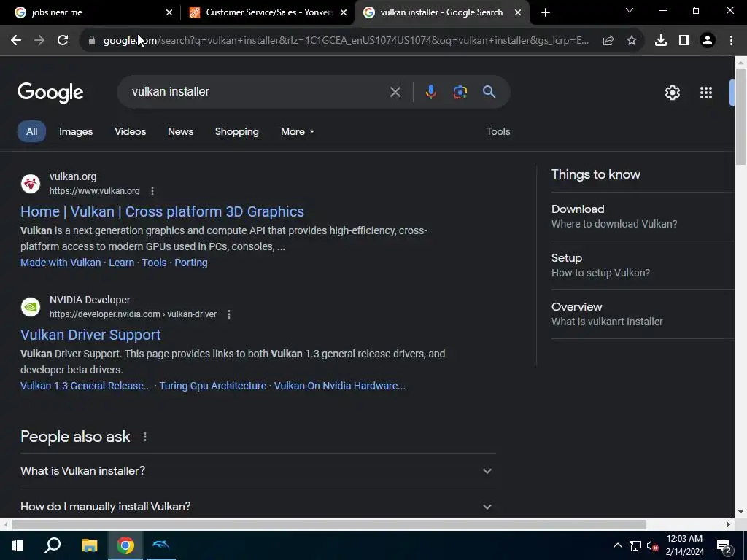Click the vertical page scrollbar
This screenshot has height=560, width=747.
[740, 117]
